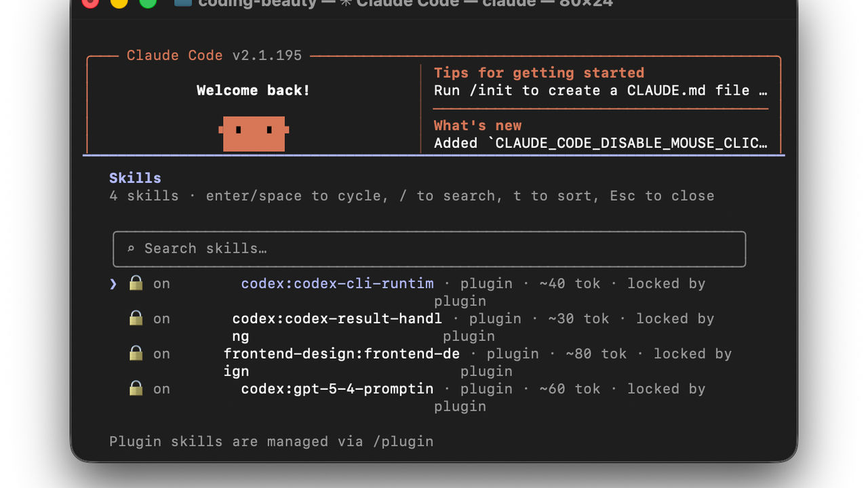Select the codex:codex-result-handl skill name
Screen dimensions: 868x488
click(x=337, y=327)
